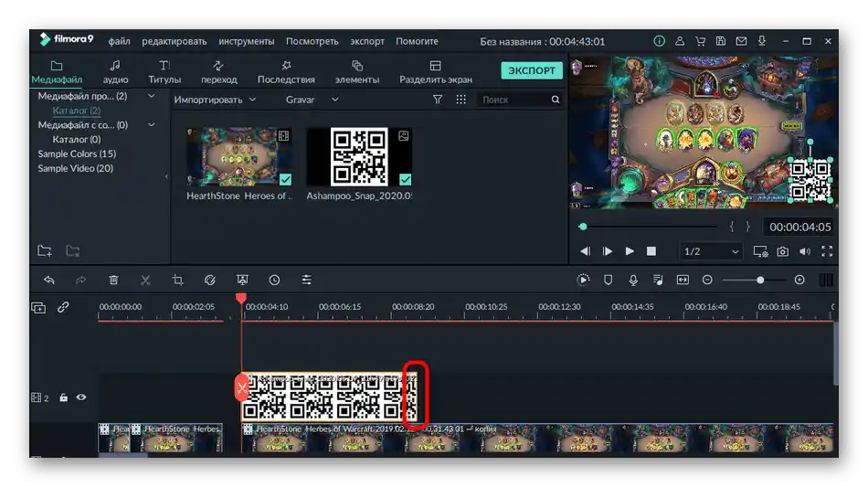Delete folder icon in library

pyautogui.click(x=72, y=250)
